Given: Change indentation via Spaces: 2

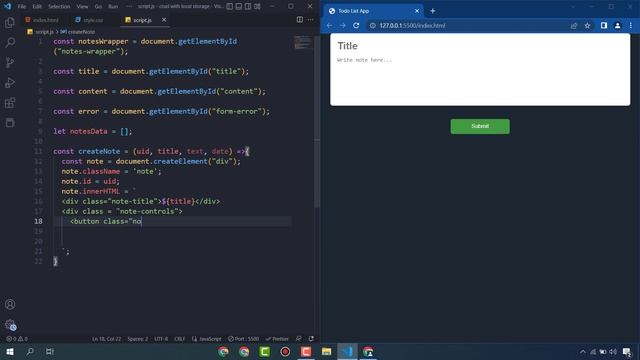Looking at the screenshot, I should [x=138, y=339].
